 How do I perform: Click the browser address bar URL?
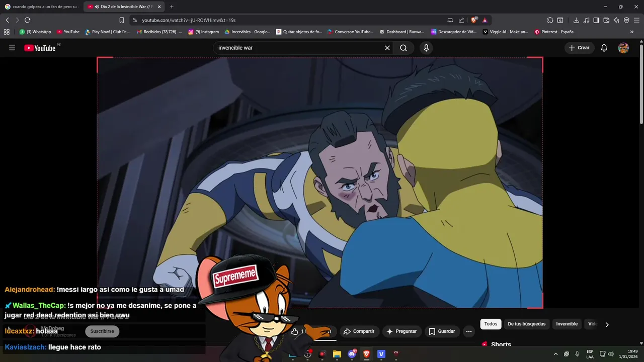189,20
